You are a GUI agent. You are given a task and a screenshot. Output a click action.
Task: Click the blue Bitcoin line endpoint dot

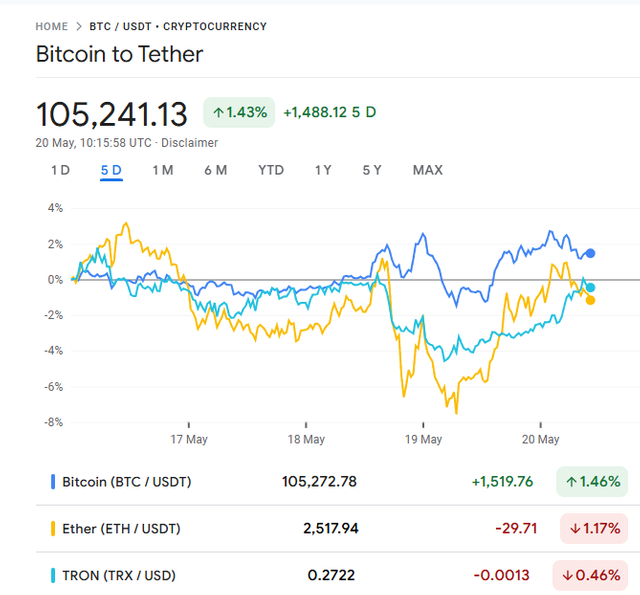[x=591, y=254]
